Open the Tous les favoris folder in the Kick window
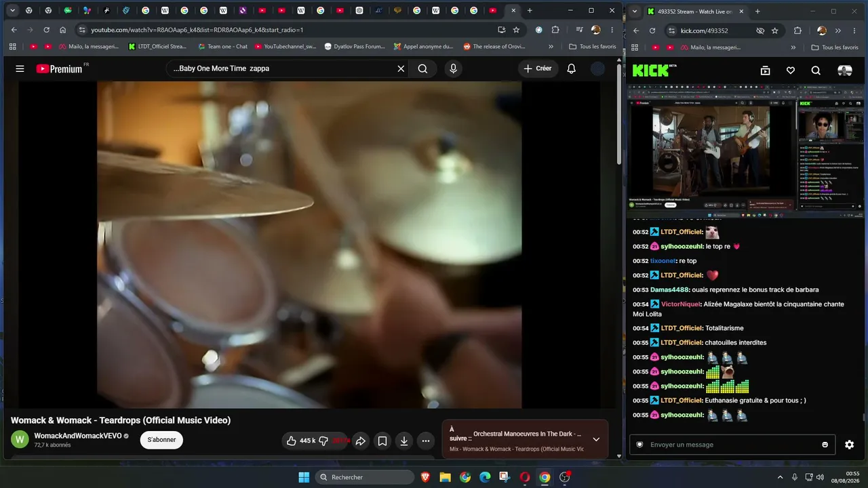Viewport: 868px width, 488px height. point(835,47)
